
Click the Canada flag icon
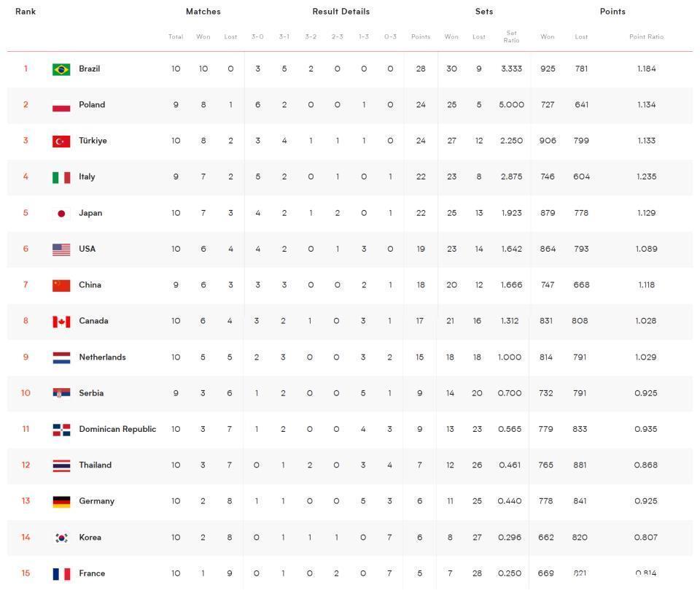tap(61, 322)
